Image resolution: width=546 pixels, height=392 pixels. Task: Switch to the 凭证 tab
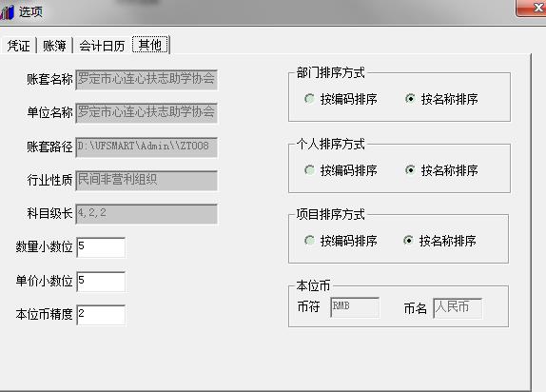(18, 46)
